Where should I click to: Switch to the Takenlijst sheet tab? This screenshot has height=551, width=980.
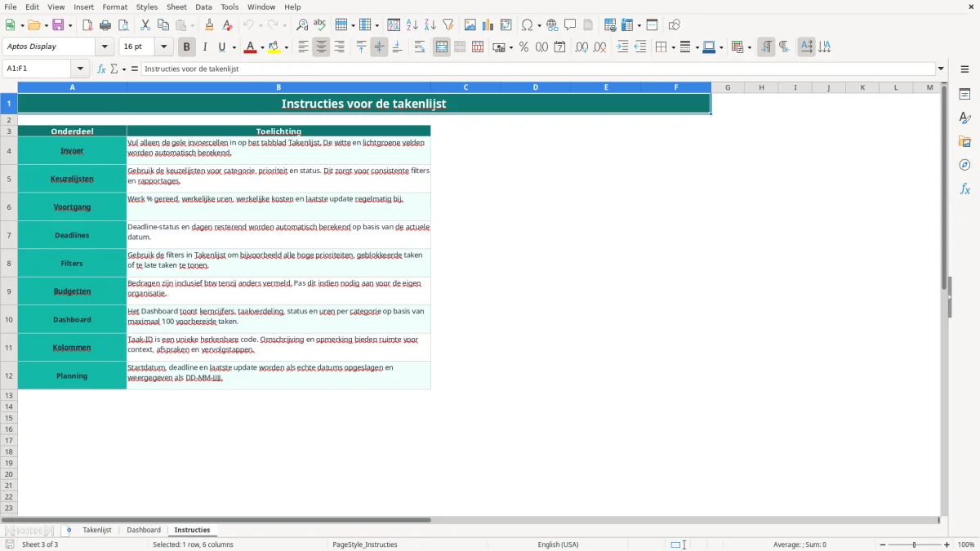pyautogui.click(x=97, y=530)
